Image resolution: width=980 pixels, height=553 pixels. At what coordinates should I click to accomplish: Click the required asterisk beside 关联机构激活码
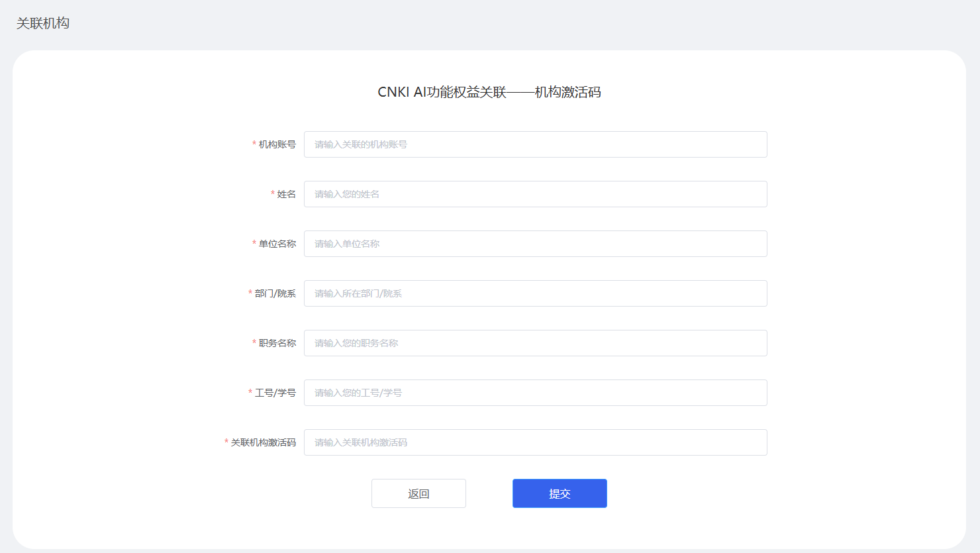point(226,442)
